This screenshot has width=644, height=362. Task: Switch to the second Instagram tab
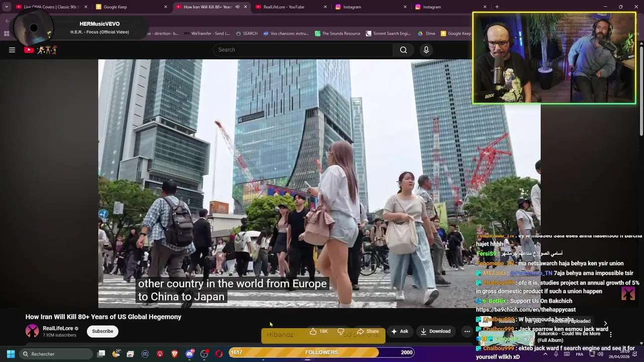[451, 7]
